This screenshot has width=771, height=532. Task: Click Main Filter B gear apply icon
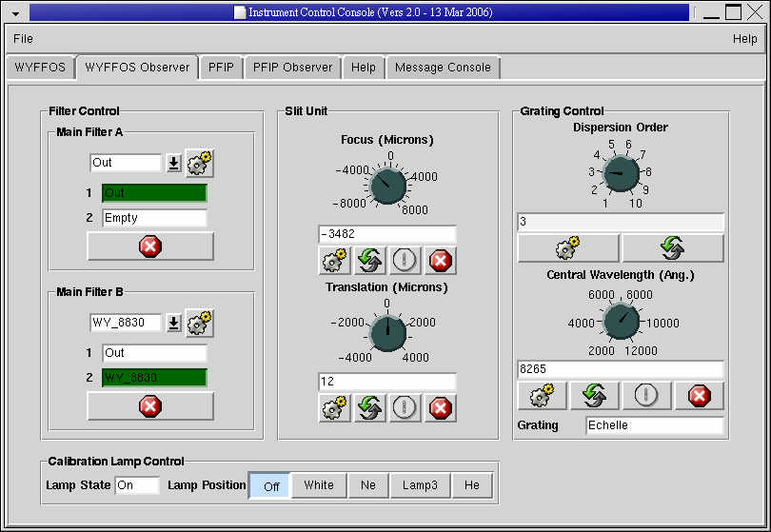[x=199, y=323]
